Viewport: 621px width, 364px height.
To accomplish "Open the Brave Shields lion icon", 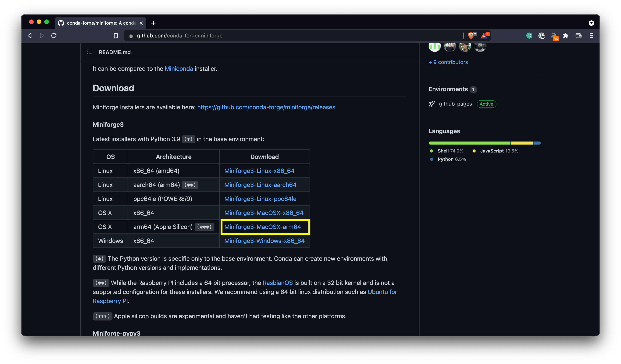I will (x=471, y=36).
